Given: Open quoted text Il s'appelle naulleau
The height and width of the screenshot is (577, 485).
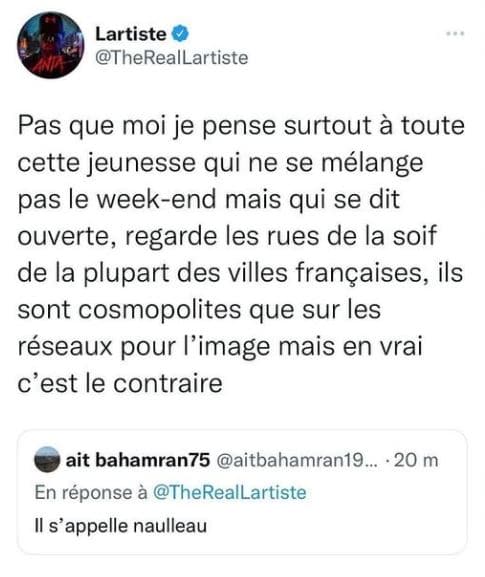Looking at the screenshot, I should click(x=120, y=525).
